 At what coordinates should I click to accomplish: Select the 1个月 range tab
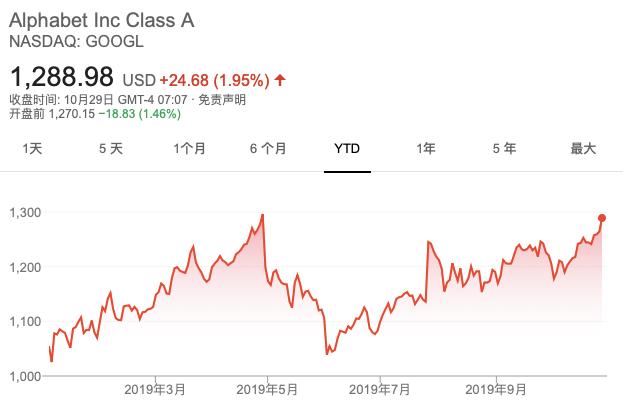[x=190, y=149]
